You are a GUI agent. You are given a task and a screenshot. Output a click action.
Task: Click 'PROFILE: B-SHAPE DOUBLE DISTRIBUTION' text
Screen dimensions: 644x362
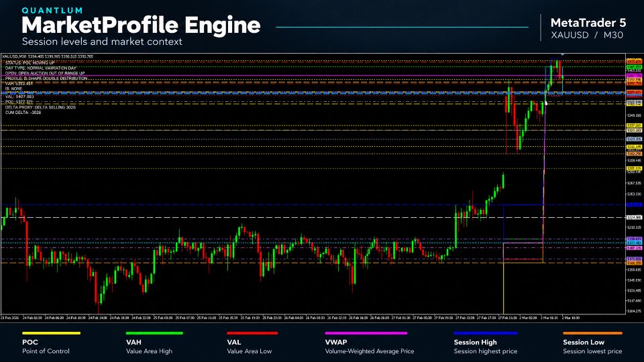46,78
